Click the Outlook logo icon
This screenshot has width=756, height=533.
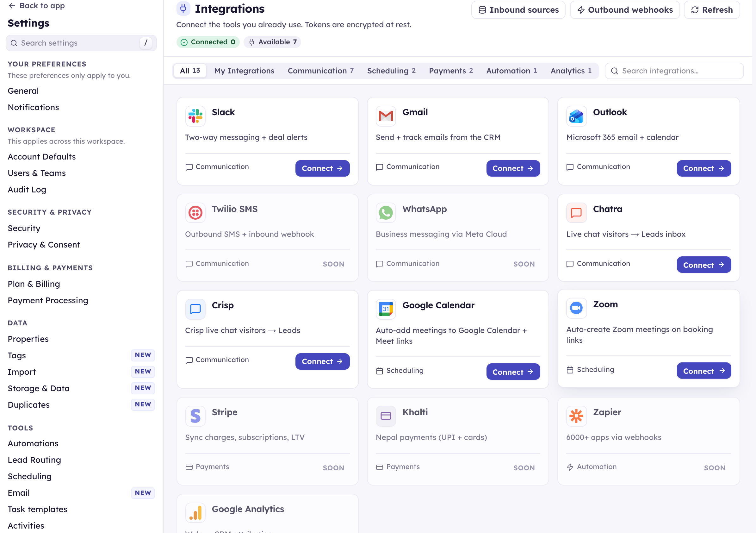tap(576, 116)
